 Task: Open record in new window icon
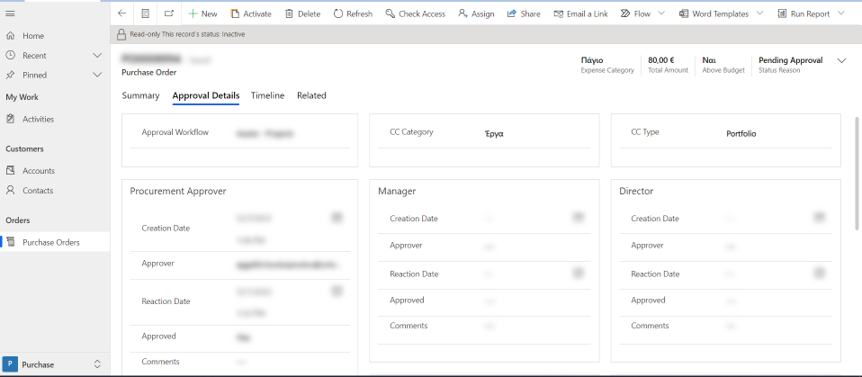(x=169, y=14)
